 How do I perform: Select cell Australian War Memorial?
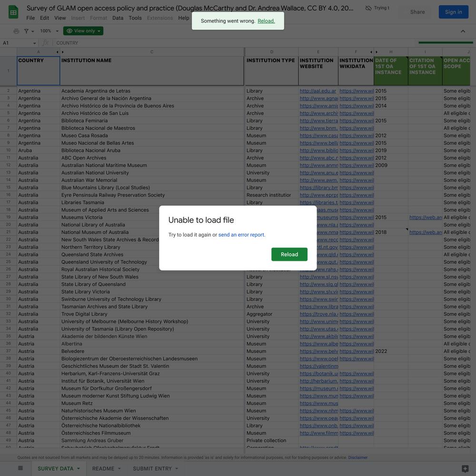tap(152, 180)
